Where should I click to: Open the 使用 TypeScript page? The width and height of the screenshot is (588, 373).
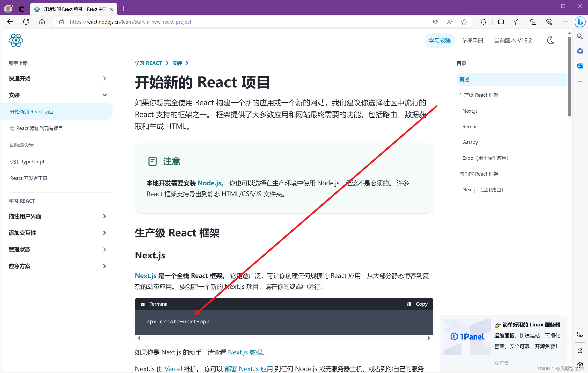27,161
